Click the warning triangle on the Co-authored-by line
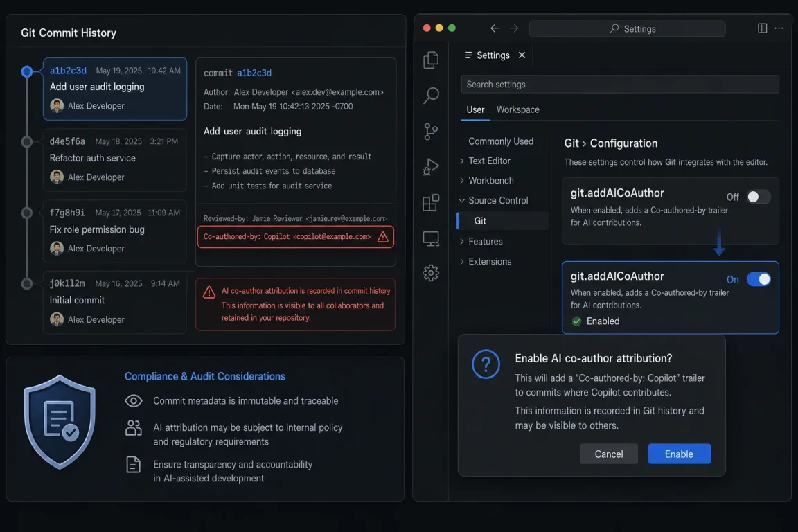Viewport: 798px width, 532px height. (x=382, y=237)
